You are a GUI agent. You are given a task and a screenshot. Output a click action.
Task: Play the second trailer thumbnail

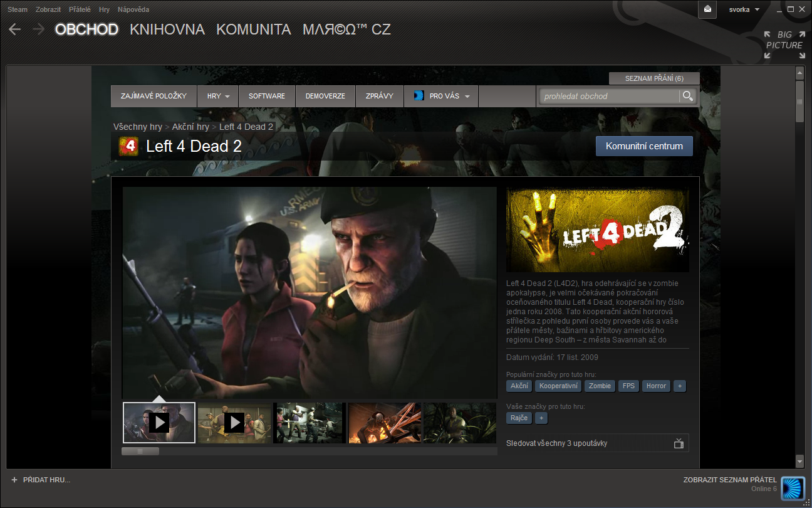(x=234, y=423)
